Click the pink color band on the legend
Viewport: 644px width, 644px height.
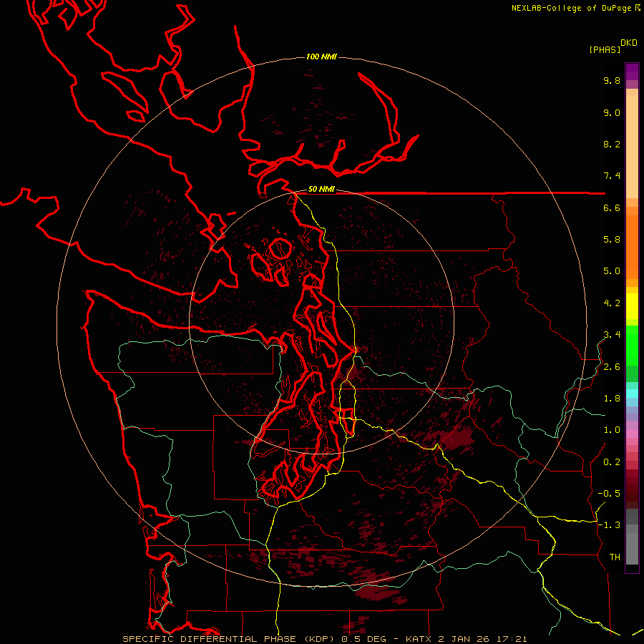(x=632, y=434)
